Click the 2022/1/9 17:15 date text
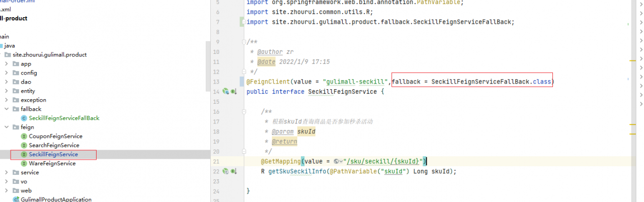 [304, 61]
